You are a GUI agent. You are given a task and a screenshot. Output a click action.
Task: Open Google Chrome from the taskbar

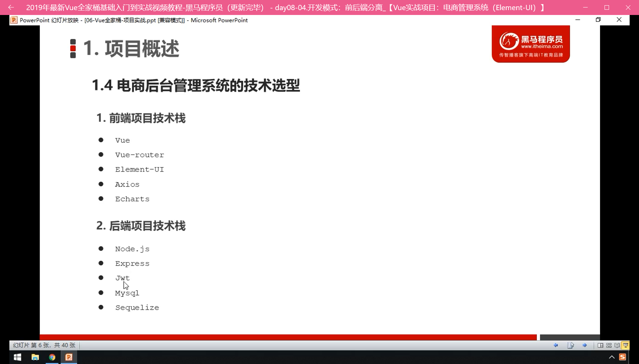(x=52, y=357)
